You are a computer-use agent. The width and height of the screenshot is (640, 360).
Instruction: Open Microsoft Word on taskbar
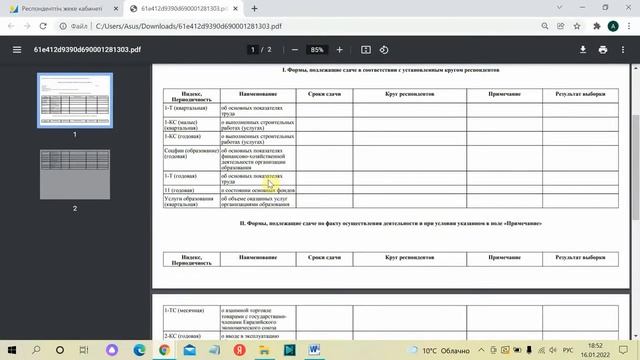point(314,350)
